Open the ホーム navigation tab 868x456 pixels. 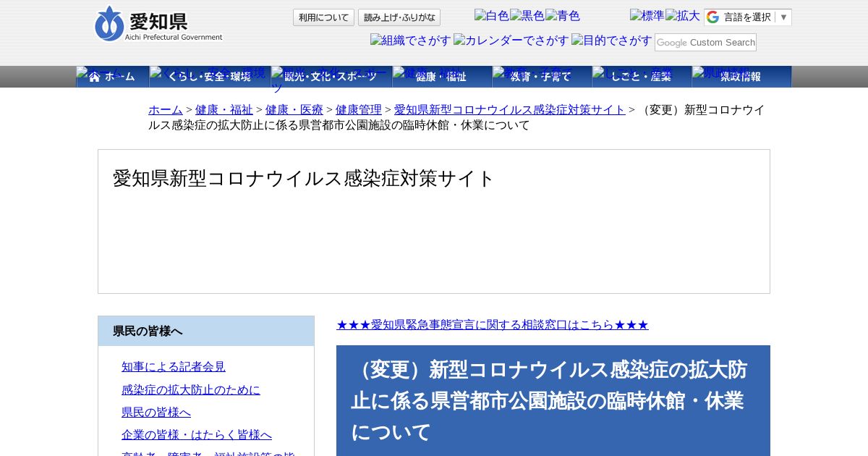coord(113,77)
